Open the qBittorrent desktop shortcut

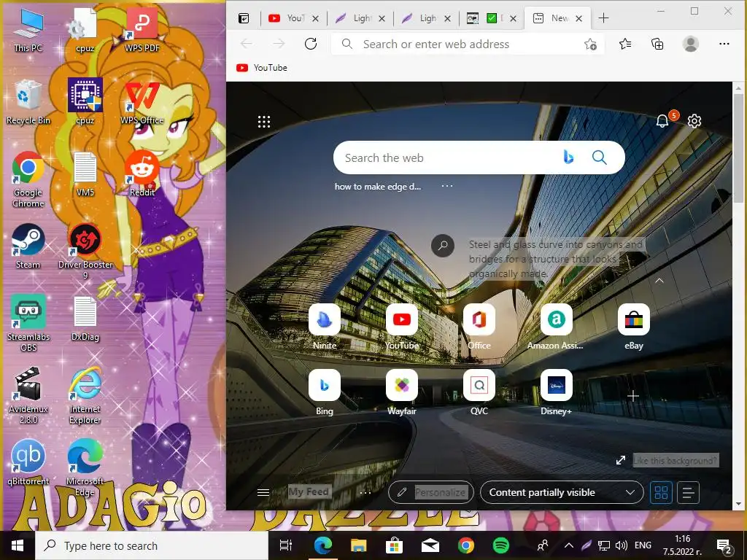coord(28,462)
